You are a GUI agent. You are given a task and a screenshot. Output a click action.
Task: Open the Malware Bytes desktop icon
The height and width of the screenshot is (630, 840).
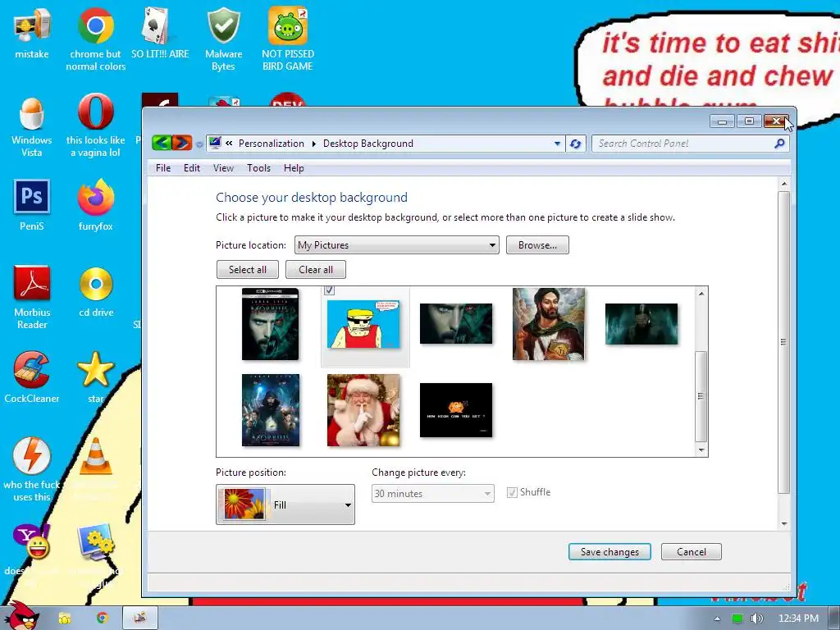click(223, 25)
